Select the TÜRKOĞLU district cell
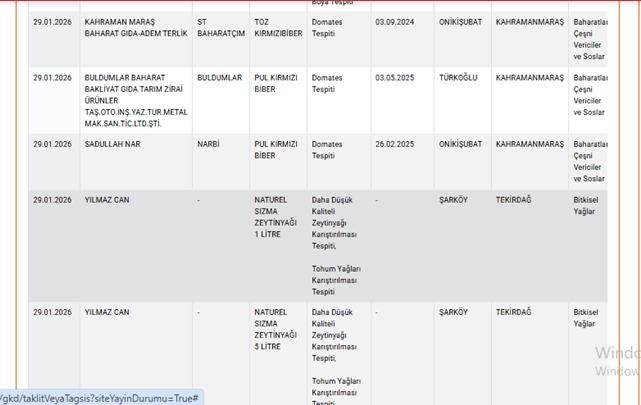Image resolution: width=641 pixels, height=405 pixels. coord(459,78)
